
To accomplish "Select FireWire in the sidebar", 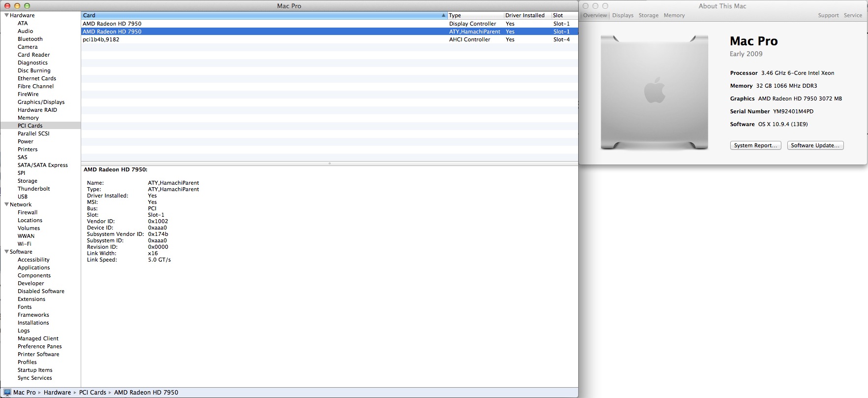I will click(x=28, y=94).
